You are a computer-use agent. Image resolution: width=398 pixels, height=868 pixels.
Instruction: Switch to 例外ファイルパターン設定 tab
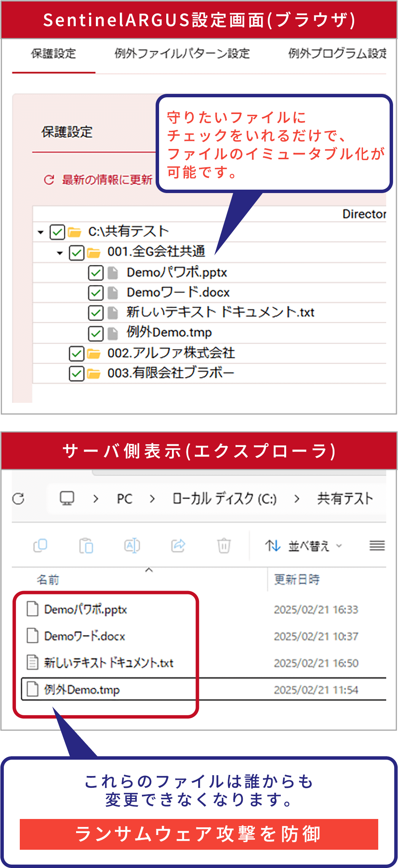[x=182, y=54]
